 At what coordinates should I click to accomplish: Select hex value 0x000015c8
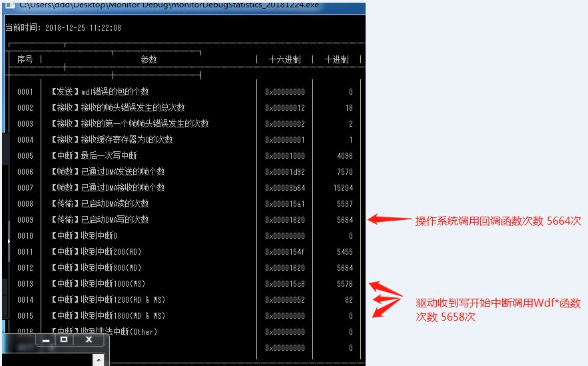pos(285,284)
